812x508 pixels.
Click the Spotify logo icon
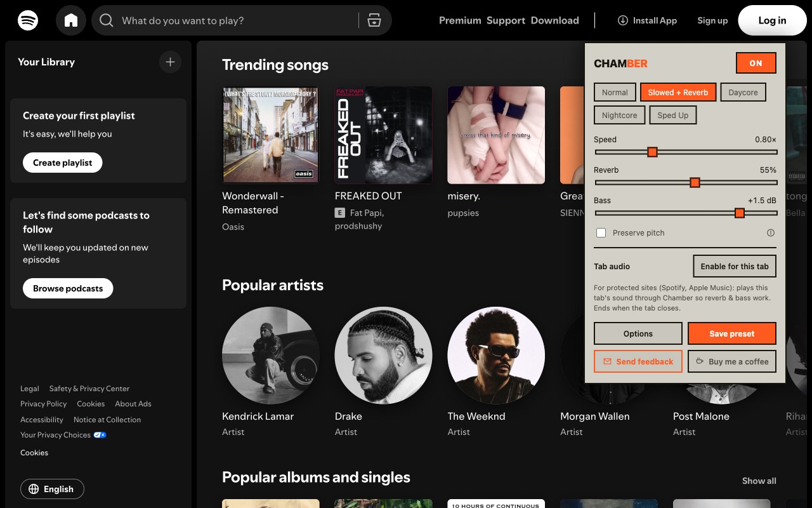point(28,20)
